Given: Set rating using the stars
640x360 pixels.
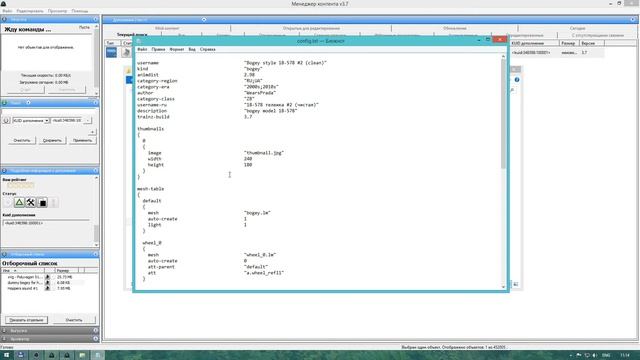Looking at the screenshot, I should [x=20, y=186].
